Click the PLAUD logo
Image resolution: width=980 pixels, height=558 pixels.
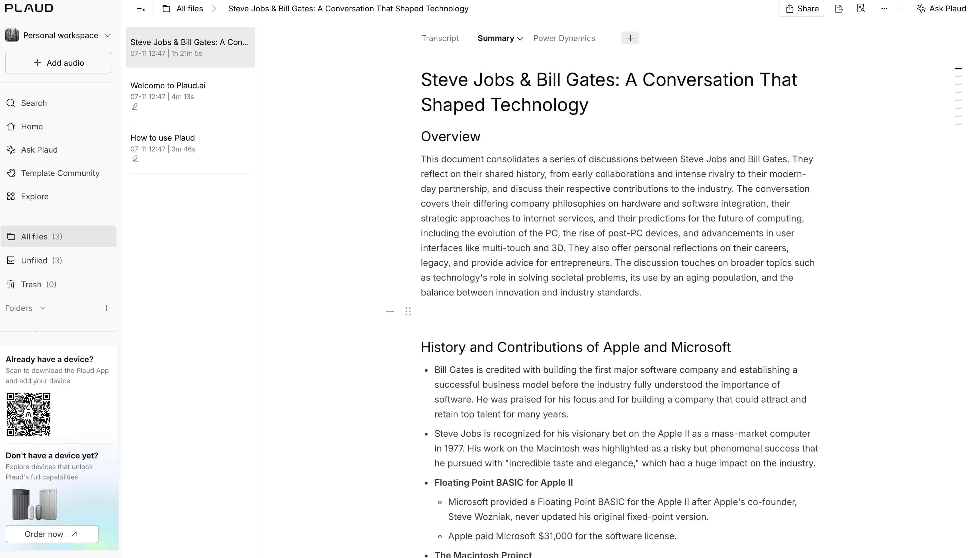[x=29, y=8]
